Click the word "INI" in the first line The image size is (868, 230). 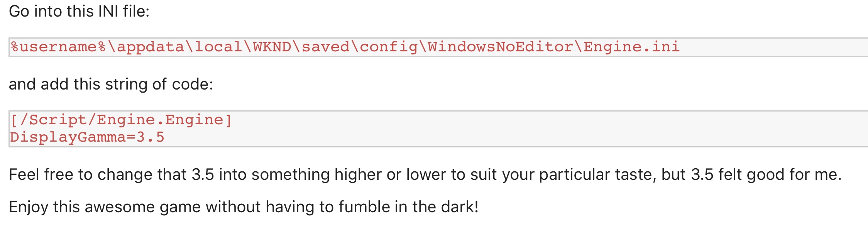108,12
